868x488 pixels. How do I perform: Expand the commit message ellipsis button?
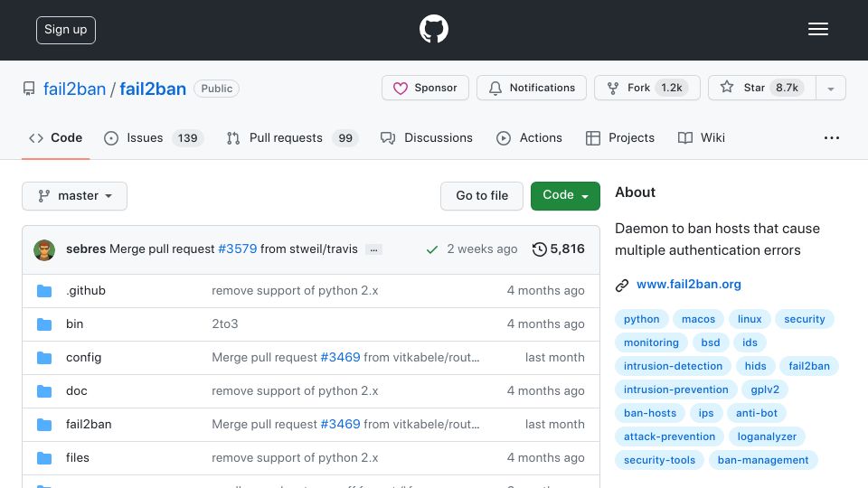pyautogui.click(x=373, y=249)
